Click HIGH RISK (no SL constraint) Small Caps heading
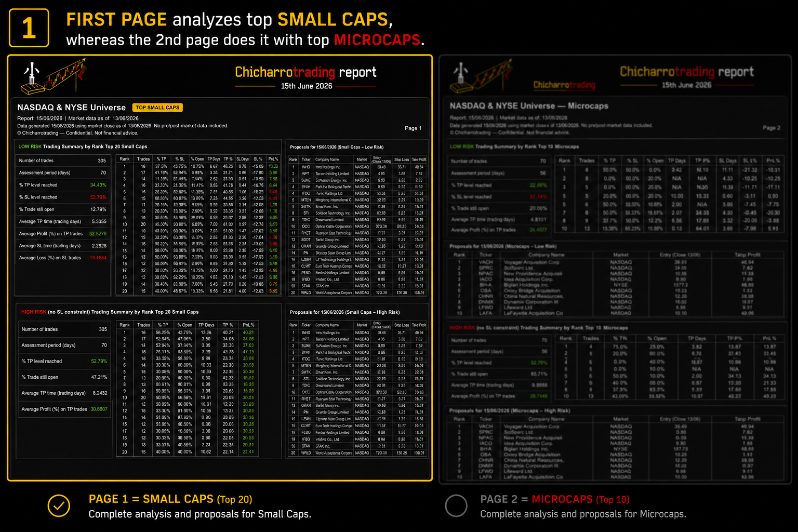The height and width of the screenshot is (532, 798). click(x=110, y=312)
